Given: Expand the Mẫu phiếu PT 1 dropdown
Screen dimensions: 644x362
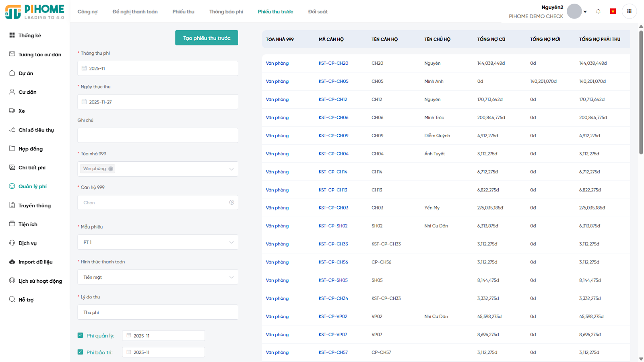Looking at the screenshot, I should pyautogui.click(x=231, y=242).
